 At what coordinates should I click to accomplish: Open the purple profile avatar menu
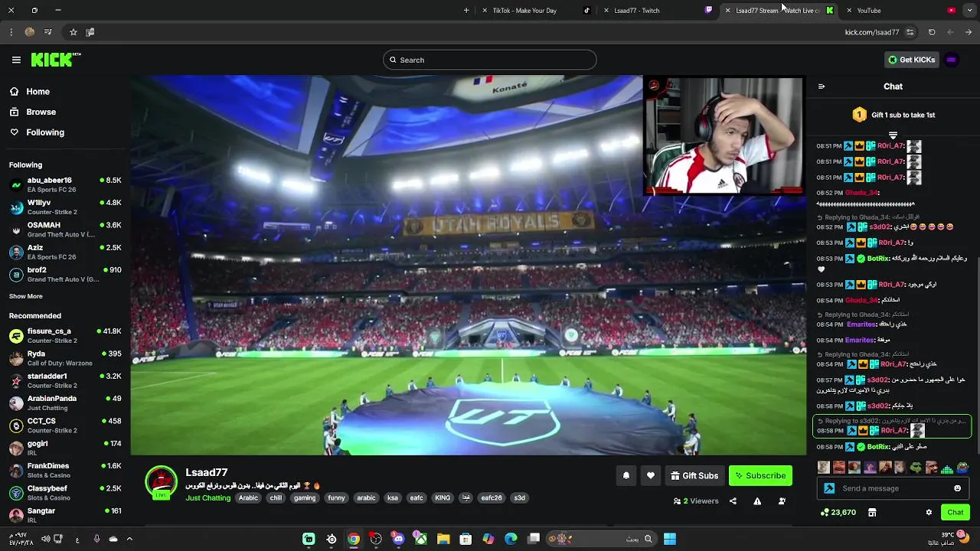click(952, 60)
